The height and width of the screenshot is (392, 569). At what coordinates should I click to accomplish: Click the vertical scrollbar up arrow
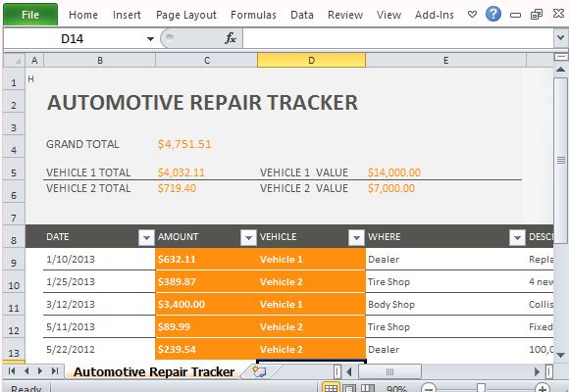[x=560, y=70]
